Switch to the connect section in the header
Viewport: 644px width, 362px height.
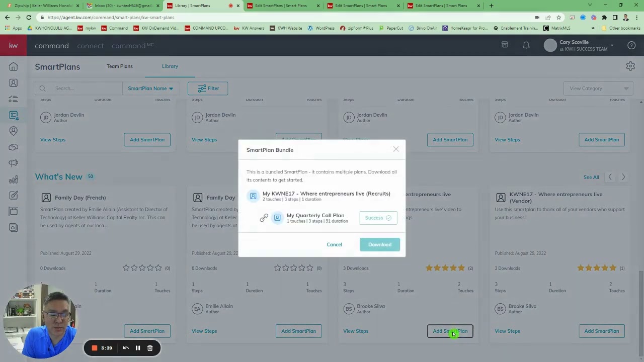(x=90, y=46)
